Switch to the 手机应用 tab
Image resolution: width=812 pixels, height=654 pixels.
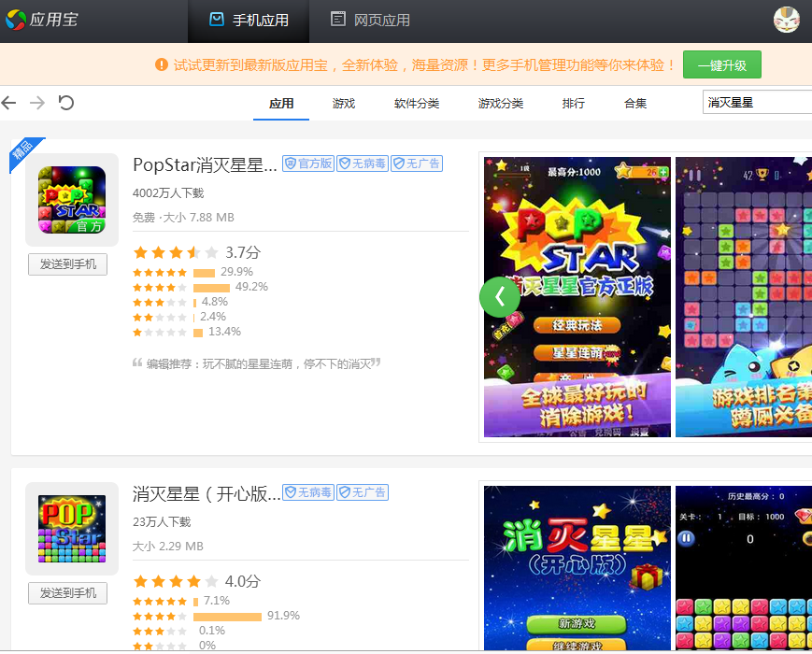249,21
